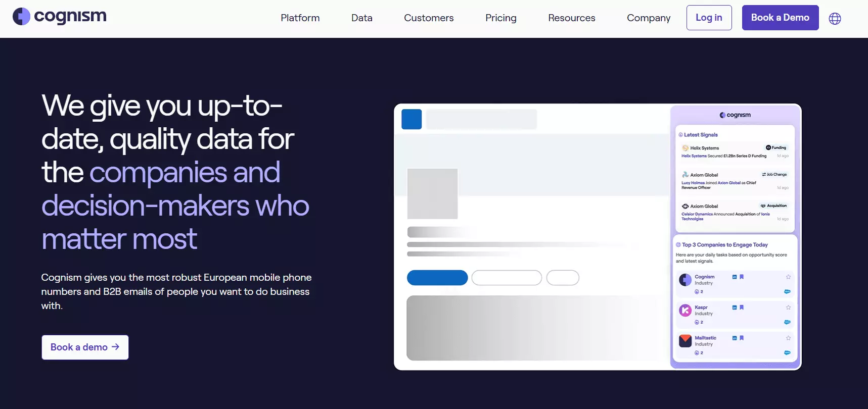868x409 pixels.
Task: Click the LinkedIn icon in Cognism row
Action: tap(735, 277)
